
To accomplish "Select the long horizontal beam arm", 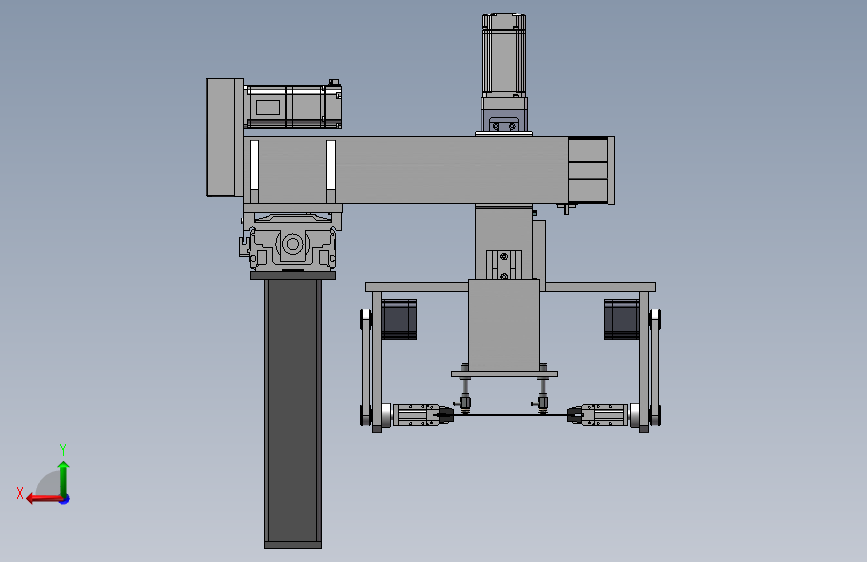I will pyautogui.click(x=406, y=170).
